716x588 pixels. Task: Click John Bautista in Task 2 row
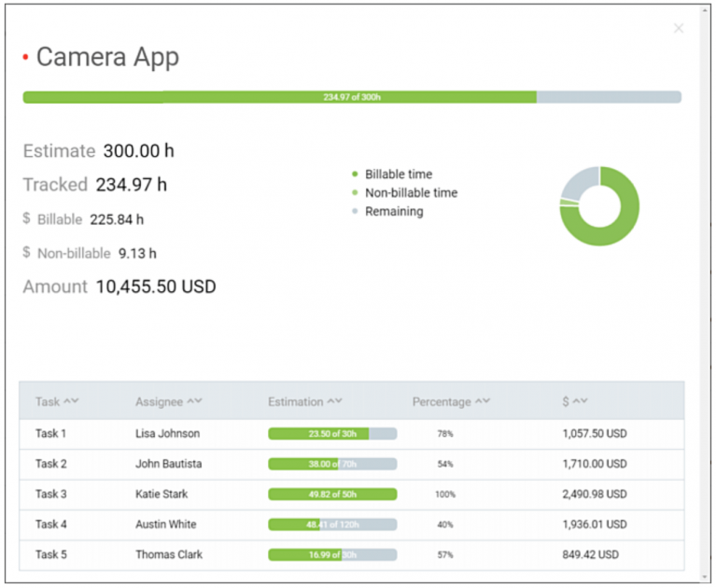pyautogui.click(x=168, y=464)
